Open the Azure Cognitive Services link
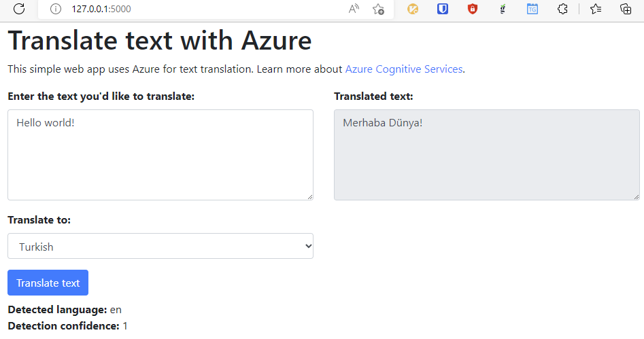This screenshot has height=339, width=644. click(x=404, y=69)
